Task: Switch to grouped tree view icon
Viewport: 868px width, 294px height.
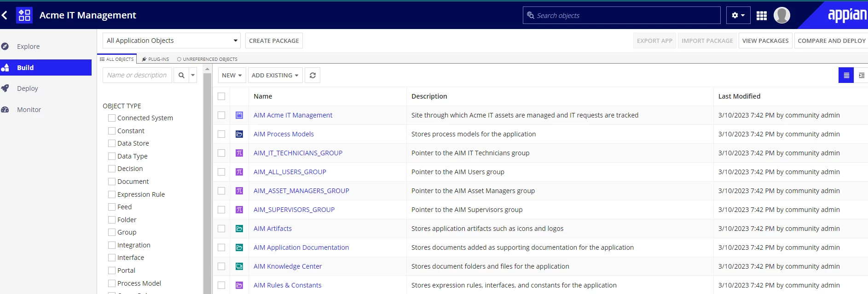Action: 862,75
